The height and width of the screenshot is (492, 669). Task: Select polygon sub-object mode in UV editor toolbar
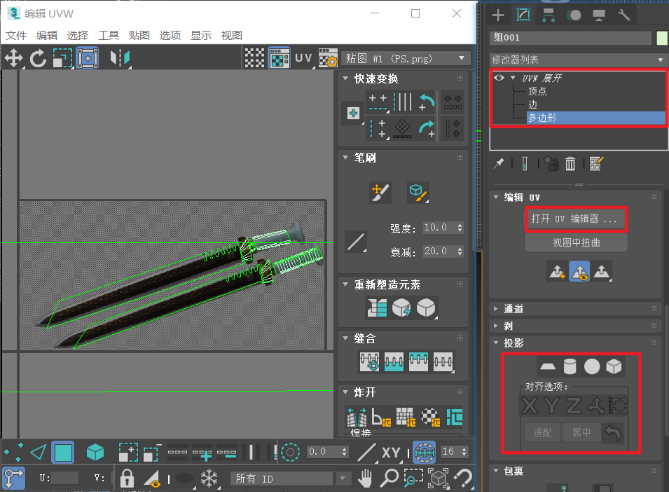point(64,452)
